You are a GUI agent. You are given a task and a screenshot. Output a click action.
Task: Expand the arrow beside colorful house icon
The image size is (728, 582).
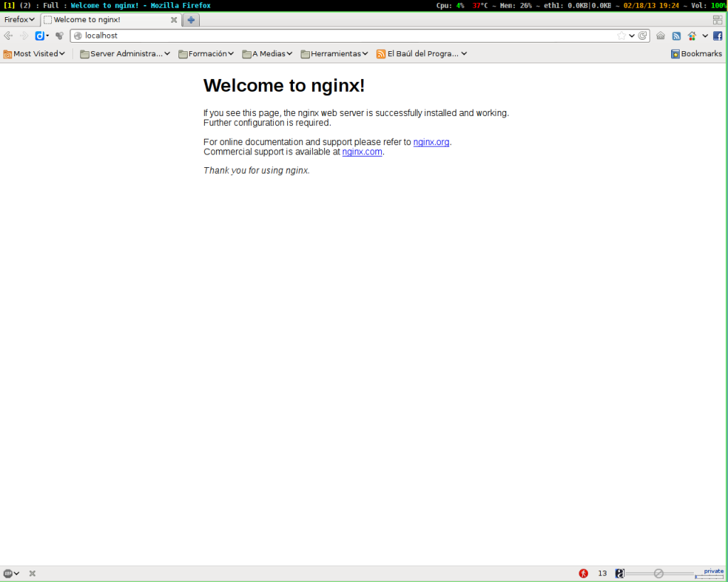pyautogui.click(x=705, y=36)
